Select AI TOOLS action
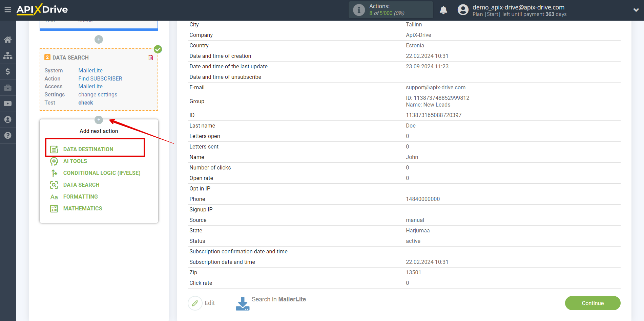Image resolution: width=644 pixels, height=321 pixels. [75, 161]
